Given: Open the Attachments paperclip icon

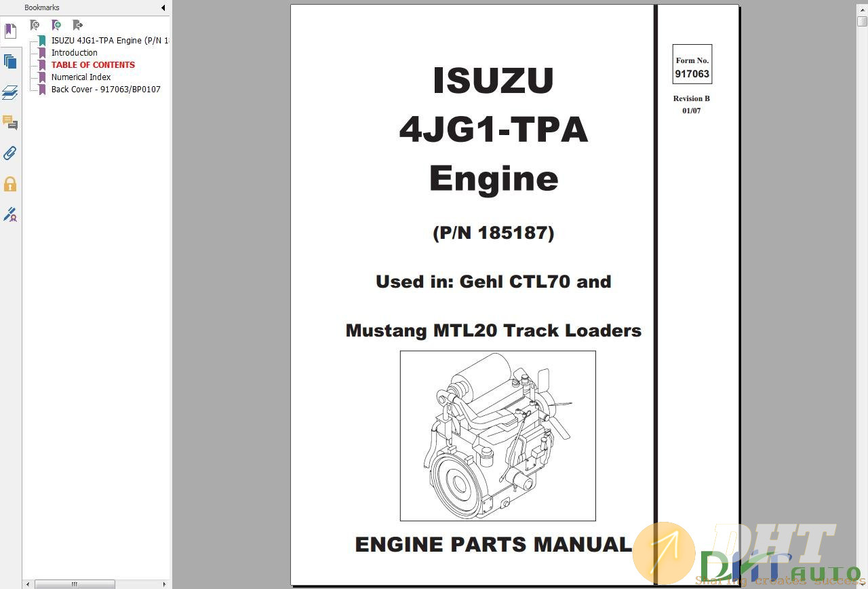Looking at the screenshot, I should [x=10, y=153].
